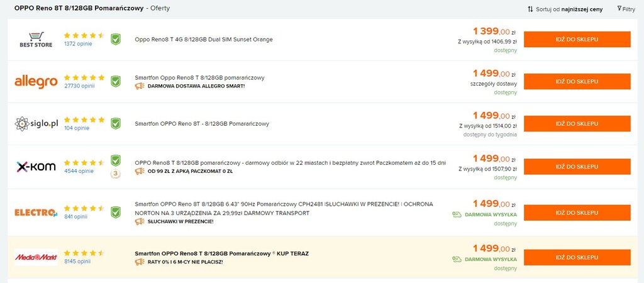Open the 8145 opinii reviews link
The image size is (644, 283).
pyautogui.click(x=77, y=261)
